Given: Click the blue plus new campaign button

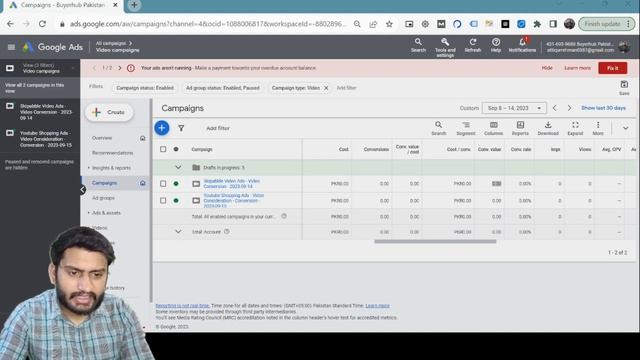Looking at the screenshot, I should point(162,128).
